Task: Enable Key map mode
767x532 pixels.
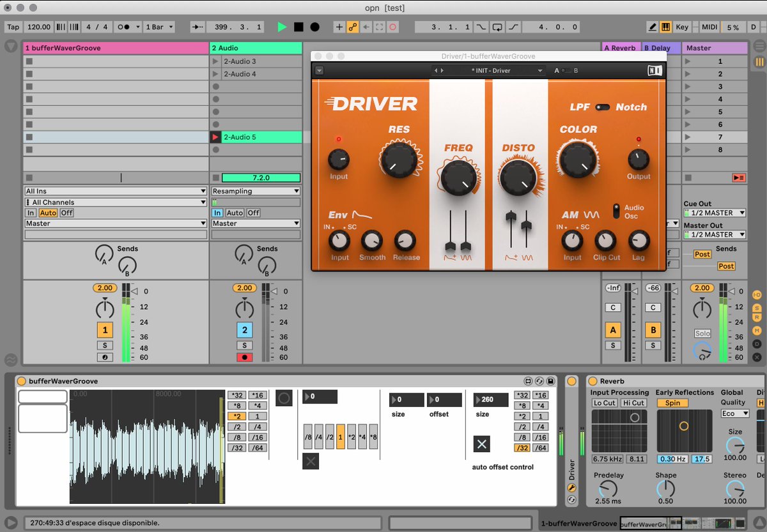Action: (x=682, y=27)
